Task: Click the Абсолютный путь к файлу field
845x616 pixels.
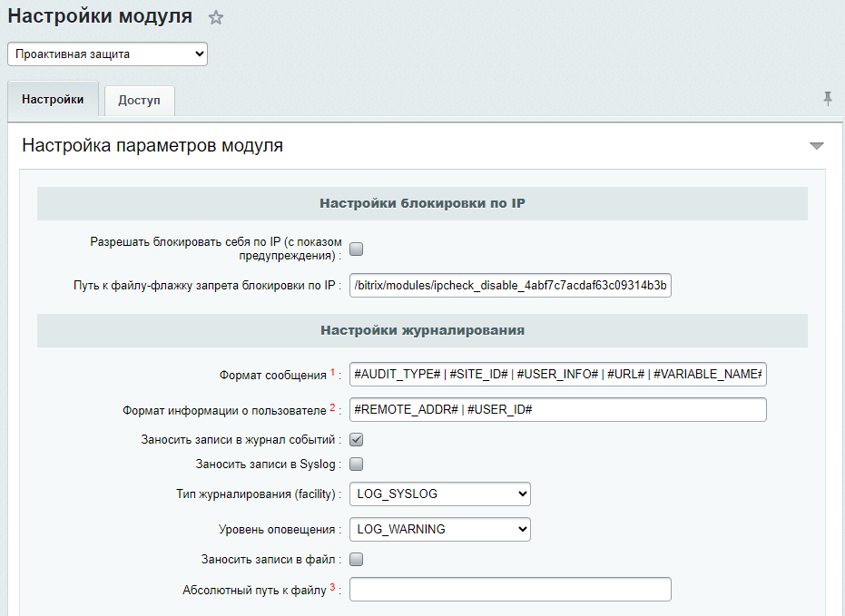Action: (510, 589)
